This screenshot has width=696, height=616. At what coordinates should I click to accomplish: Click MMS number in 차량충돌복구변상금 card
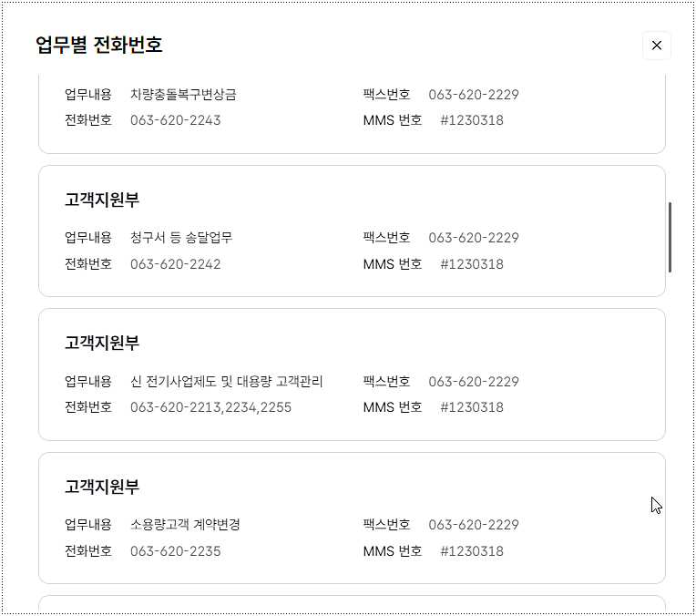(x=471, y=120)
